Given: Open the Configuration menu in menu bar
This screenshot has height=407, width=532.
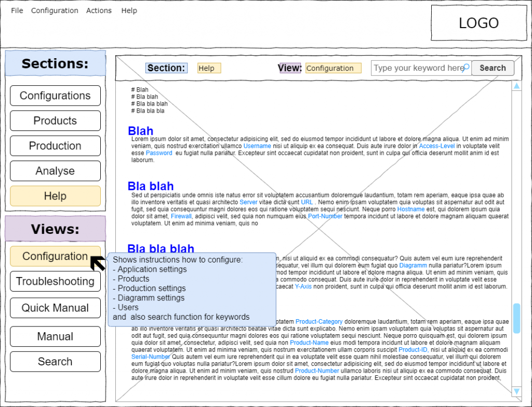Looking at the screenshot, I should (x=55, y=10).
